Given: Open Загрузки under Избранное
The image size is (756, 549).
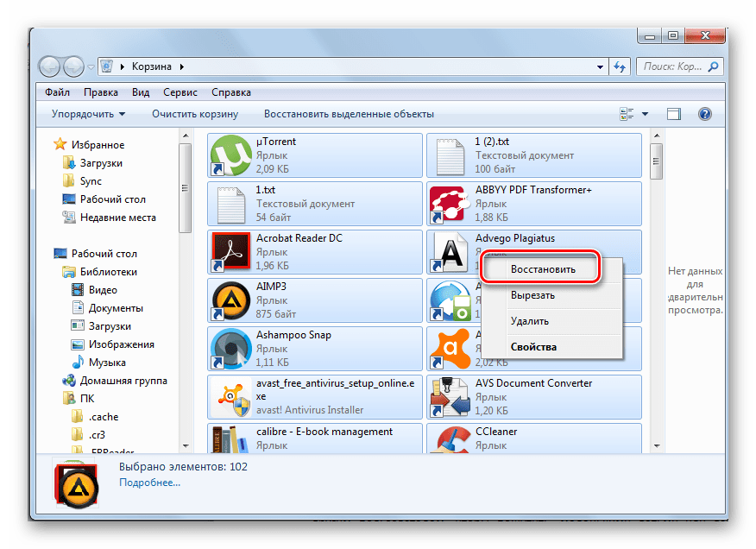Looking at the screenshot, I should (101, 163).
